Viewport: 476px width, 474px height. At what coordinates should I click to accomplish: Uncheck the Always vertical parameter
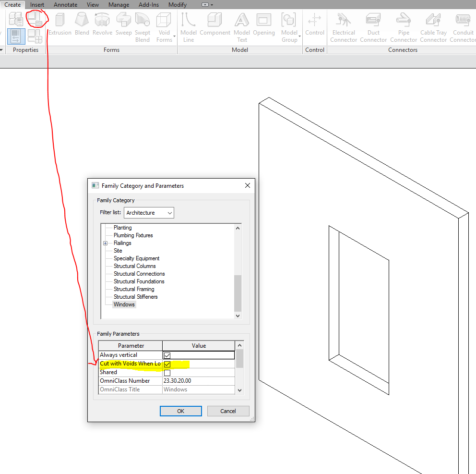click(167, 355)
